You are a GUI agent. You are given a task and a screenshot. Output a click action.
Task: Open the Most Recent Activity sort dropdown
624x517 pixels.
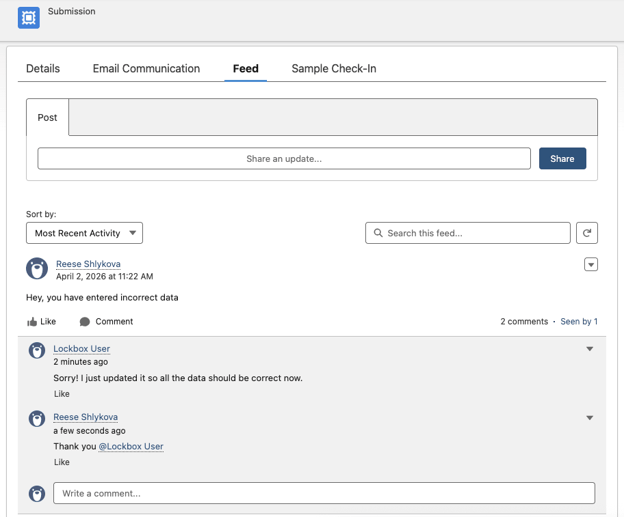[x=84, y=233]
